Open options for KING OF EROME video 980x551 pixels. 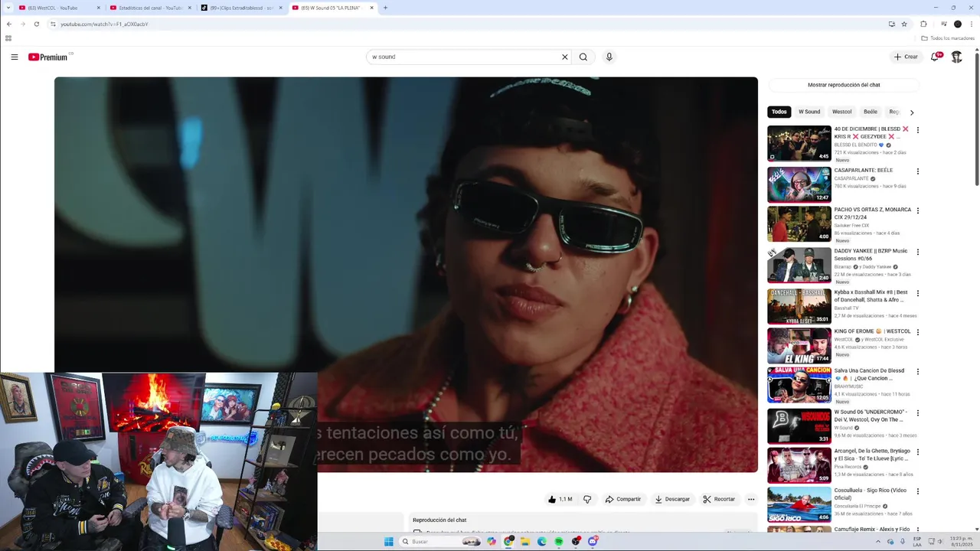(x=917, y=332)
